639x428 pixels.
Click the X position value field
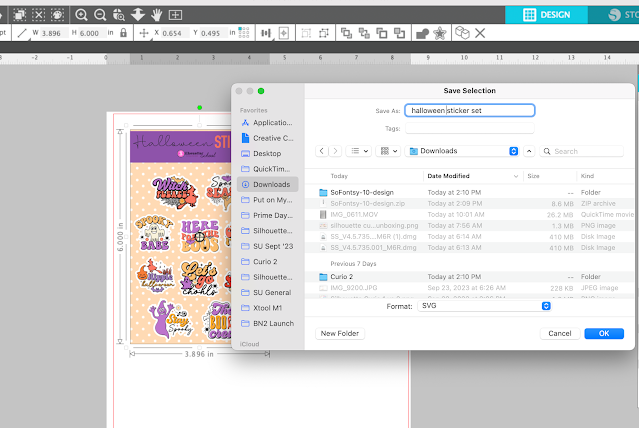tap(174, 33)
